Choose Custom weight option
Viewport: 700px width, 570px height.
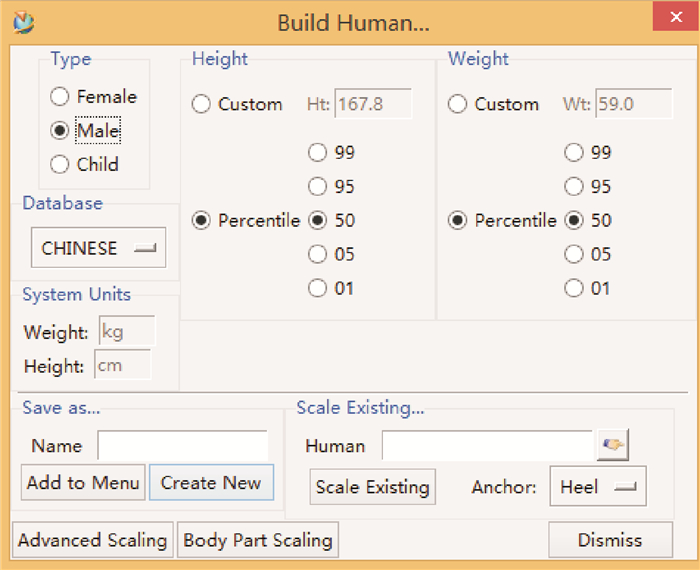(x=458, y=104)
